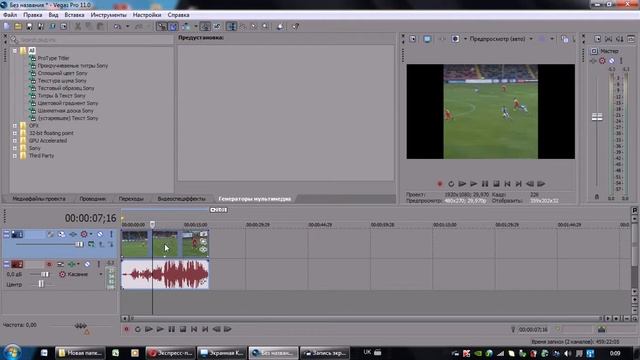The image size is (640, 360).
Task: Switch to Видеоспецэффекты tab
Action: pyautogui.click(x=181, y=199)
